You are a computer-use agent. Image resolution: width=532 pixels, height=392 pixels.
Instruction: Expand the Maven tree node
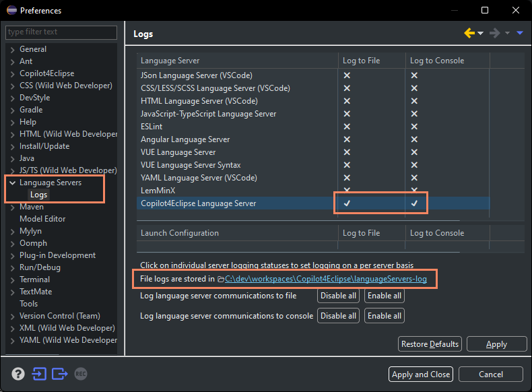tap(13, 207)
